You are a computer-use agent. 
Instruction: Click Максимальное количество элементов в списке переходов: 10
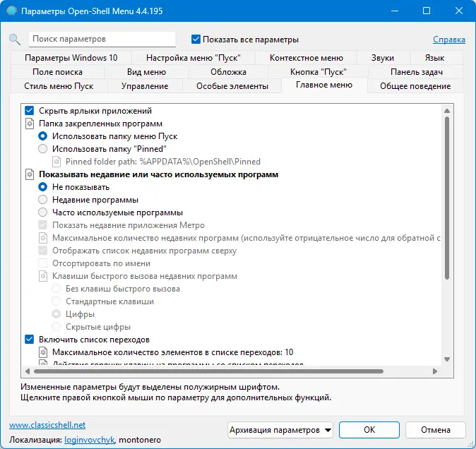coord(173,352)
